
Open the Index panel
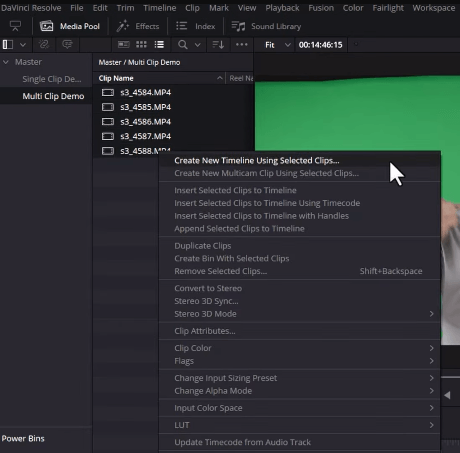point(196,26)
